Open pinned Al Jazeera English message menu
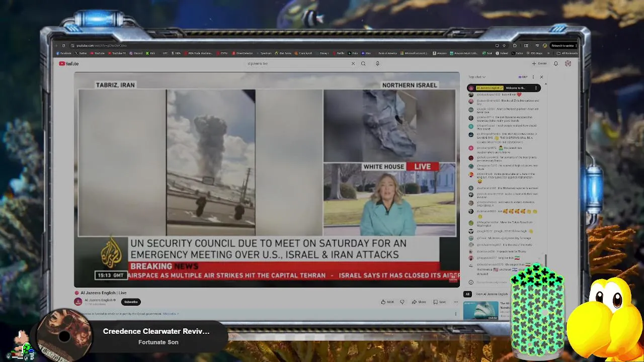The width and height of the screenshot is (644, 362). coord(536,88)
